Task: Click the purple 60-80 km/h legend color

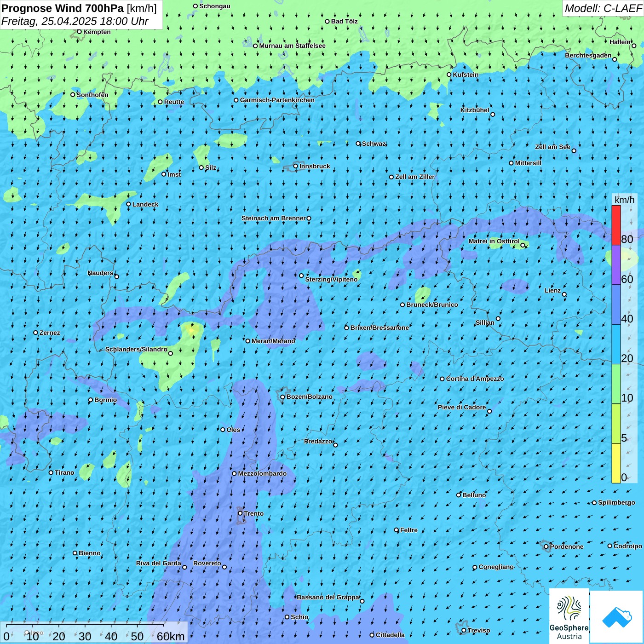Action: tap(616, 265)
